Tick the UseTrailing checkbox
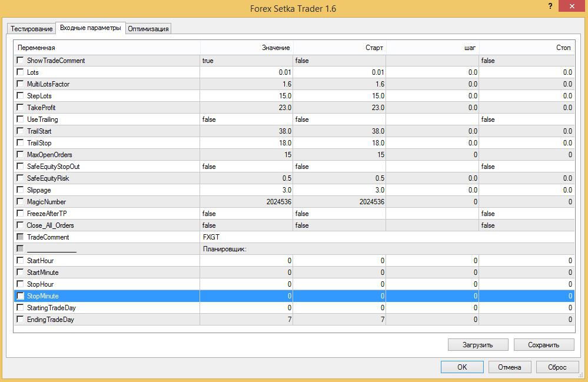The image size is (588, 382). coord(20,119)
